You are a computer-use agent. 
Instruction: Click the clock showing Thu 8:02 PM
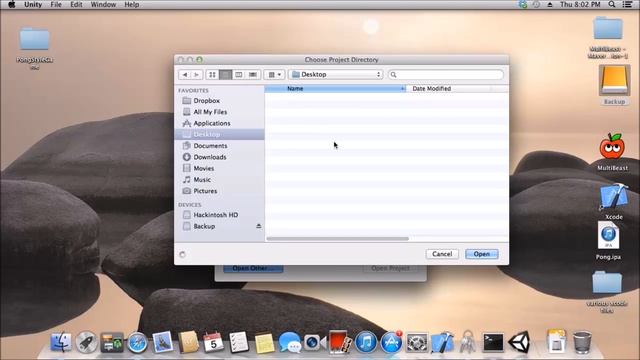(x=580, y=4)
